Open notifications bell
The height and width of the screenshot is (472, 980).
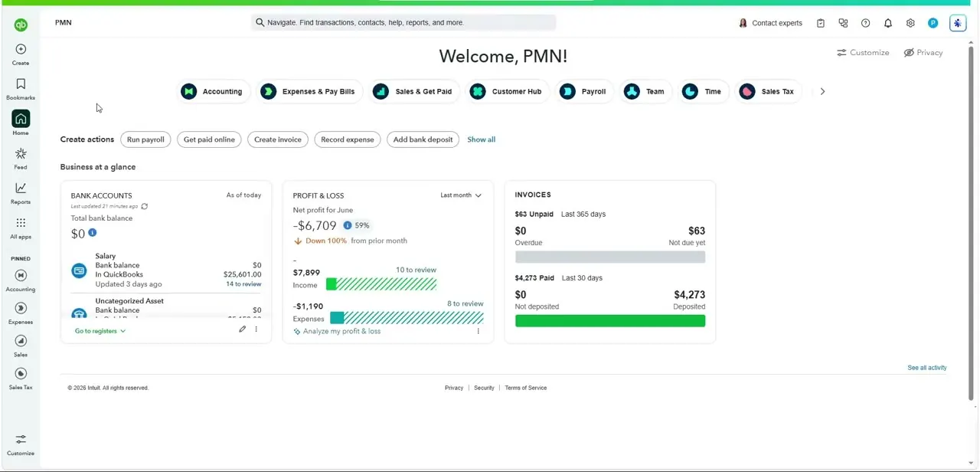(x=888, y=23)
